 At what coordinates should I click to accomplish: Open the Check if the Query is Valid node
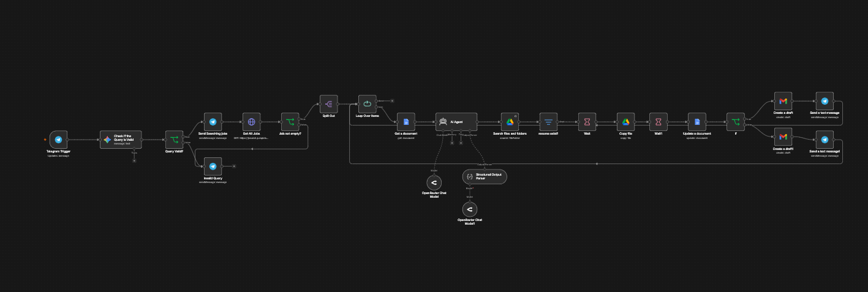(121, 140)
